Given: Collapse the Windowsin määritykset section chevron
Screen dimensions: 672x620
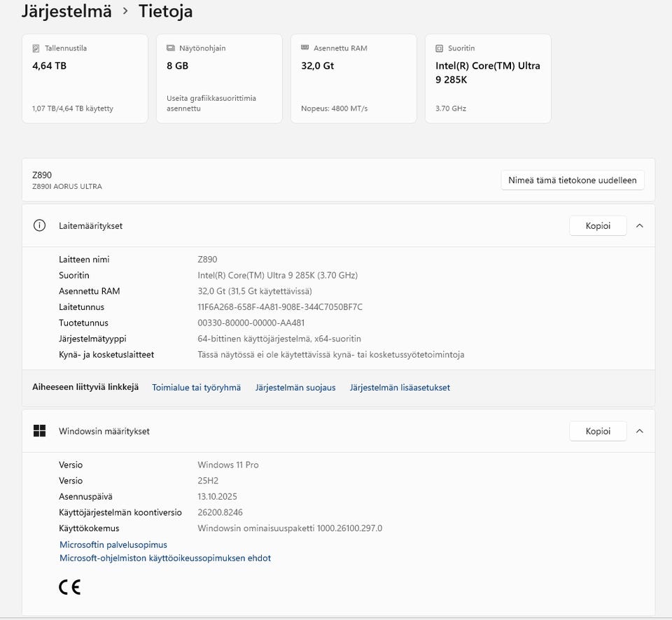Looking at the screenshot, I should (639, 431).
